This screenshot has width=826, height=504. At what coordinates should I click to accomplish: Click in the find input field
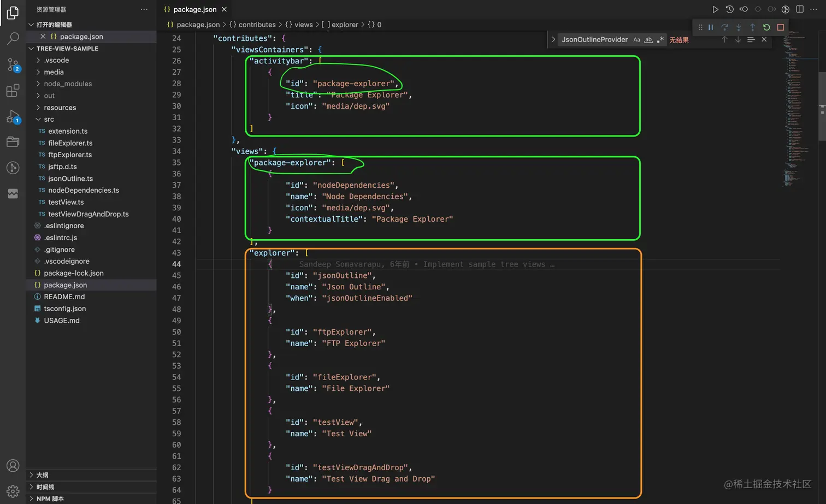[x=594, y=40]
